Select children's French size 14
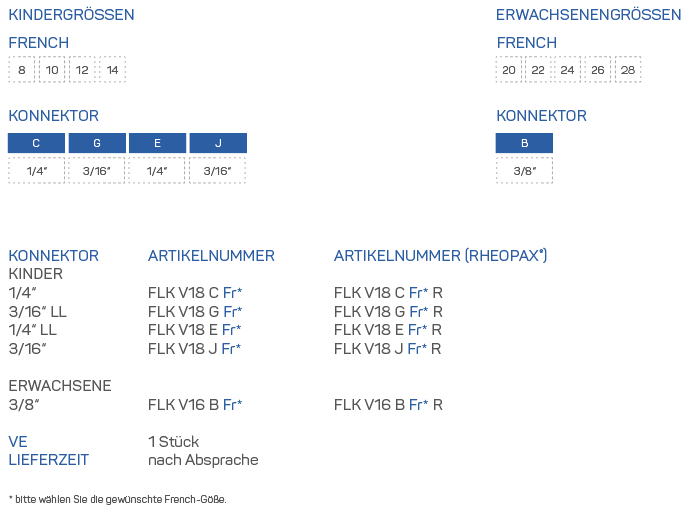 pyautogui.click(x=112, y=70)
